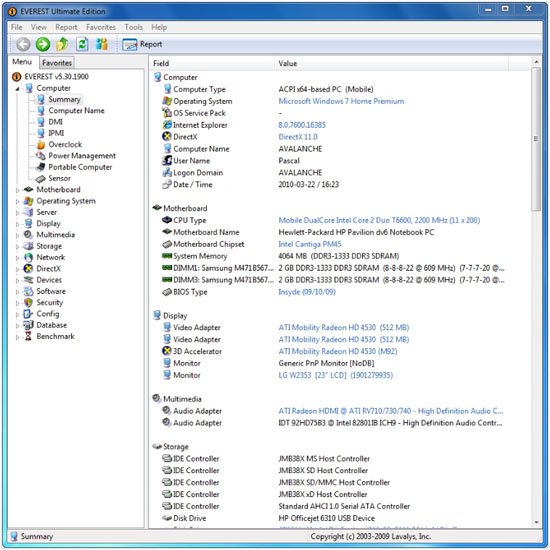Click the Benchmark hourglass icon
The width and height of the screenshot is (550, 550).
coord(28,336)
